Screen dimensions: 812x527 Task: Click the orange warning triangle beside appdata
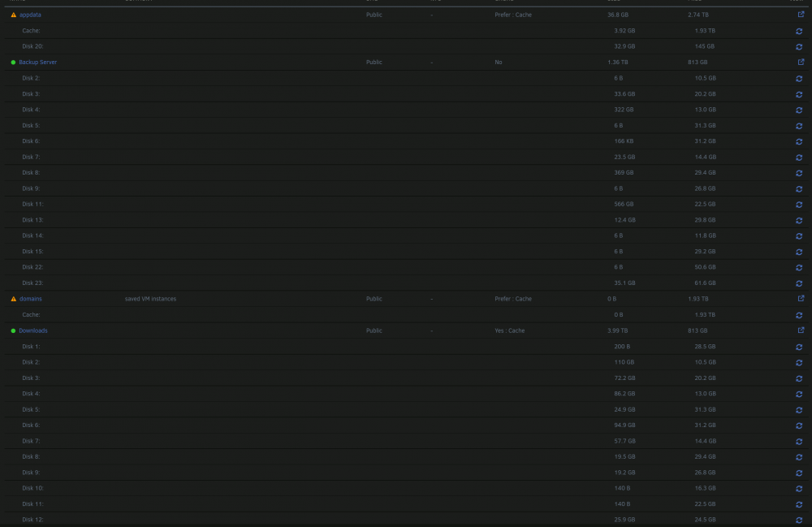coord(14,15)
